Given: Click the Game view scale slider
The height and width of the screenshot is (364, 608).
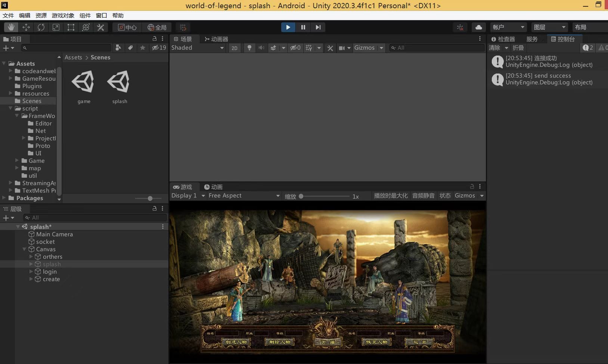Looking at the screenshot, I should point(325,196).
